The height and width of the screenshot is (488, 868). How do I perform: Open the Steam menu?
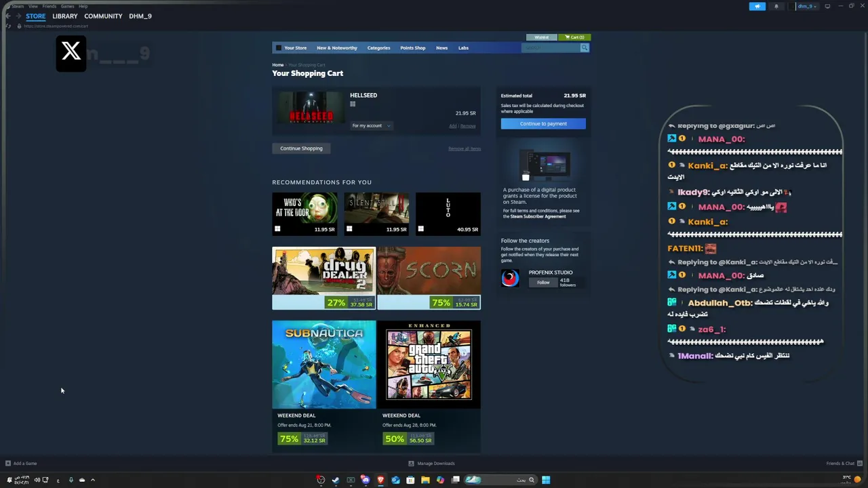pyautogui.click(x=16, y=6)
